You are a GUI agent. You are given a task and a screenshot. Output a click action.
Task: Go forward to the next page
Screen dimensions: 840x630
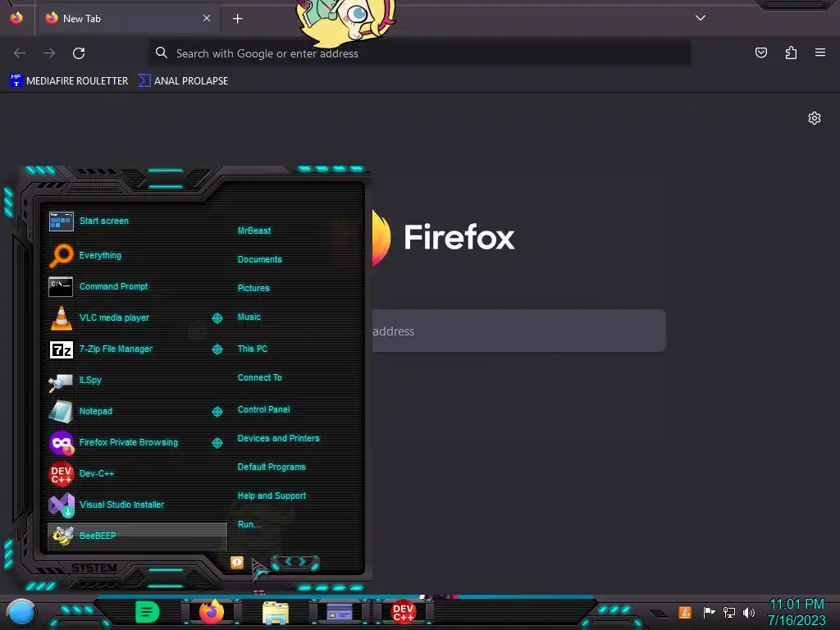click(49, 53)
